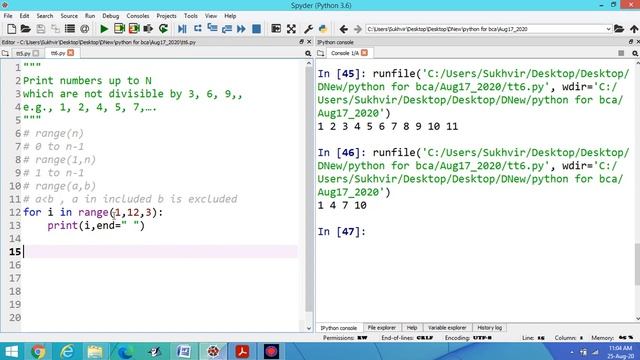Click code line 13 print statement
640x360 pixels.
[96, 225]
